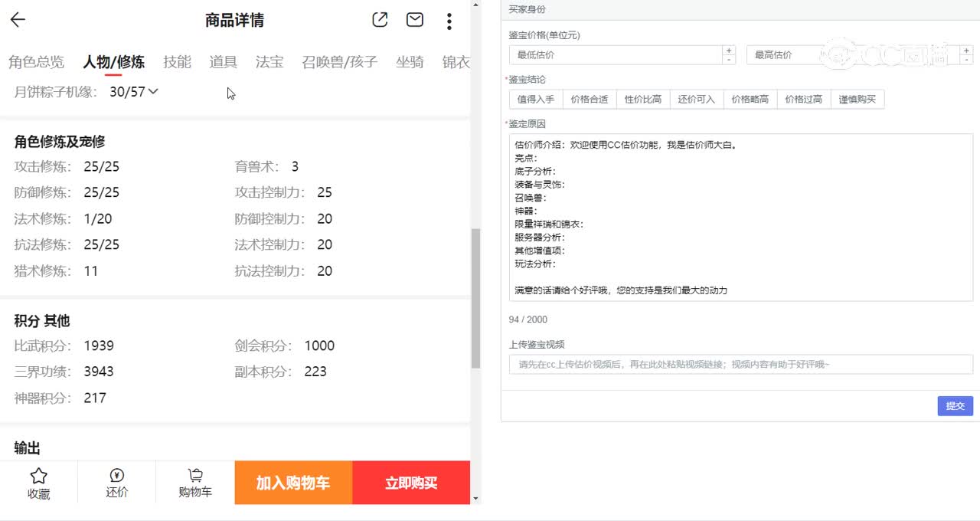The width and height of the screenshot is (980, 521).
Task: Increase 最低估价 with plus stepper
Action: pos(729,50)
